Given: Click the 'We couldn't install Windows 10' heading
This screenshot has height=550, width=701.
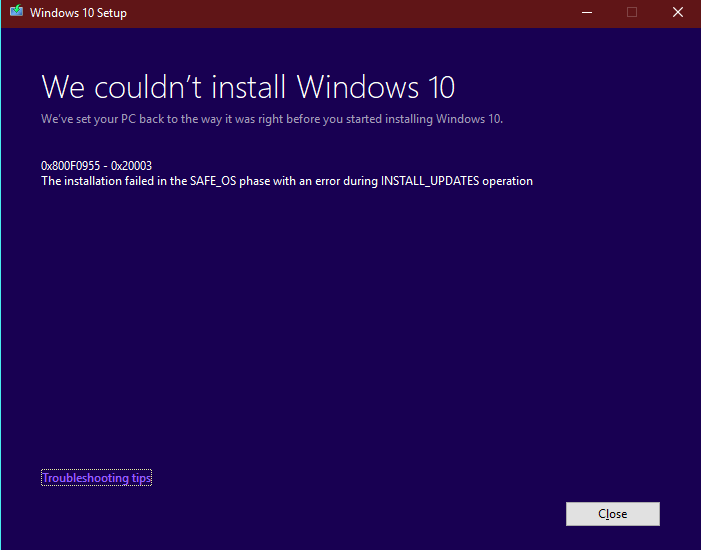Looking at the screenshot, I should point(248,87).
